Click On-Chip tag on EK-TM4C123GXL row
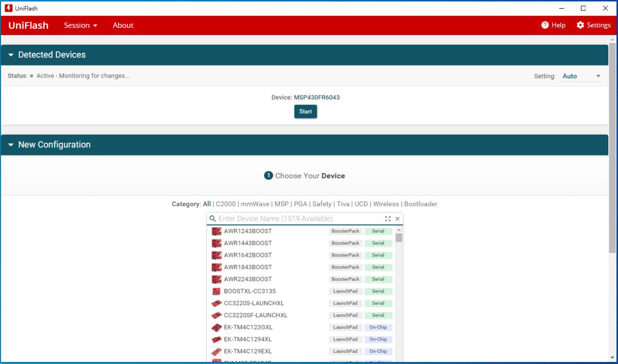This screenshot has width=618, height=364. 378,327
